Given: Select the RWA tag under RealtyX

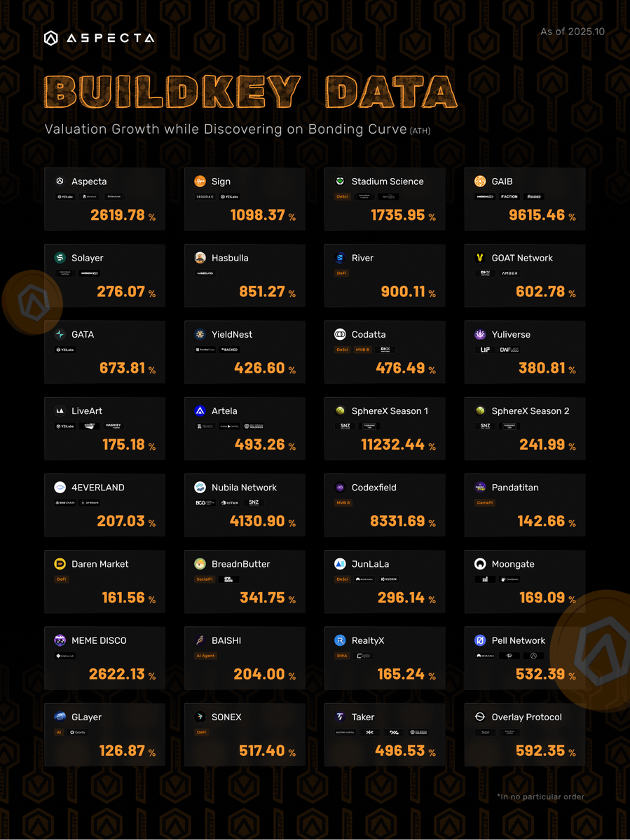Looking at the screenshot, I should [x=343, y=656].
